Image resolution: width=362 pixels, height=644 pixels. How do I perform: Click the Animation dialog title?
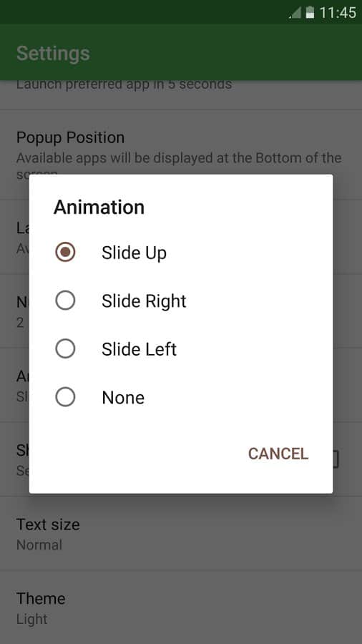(99, 207)
